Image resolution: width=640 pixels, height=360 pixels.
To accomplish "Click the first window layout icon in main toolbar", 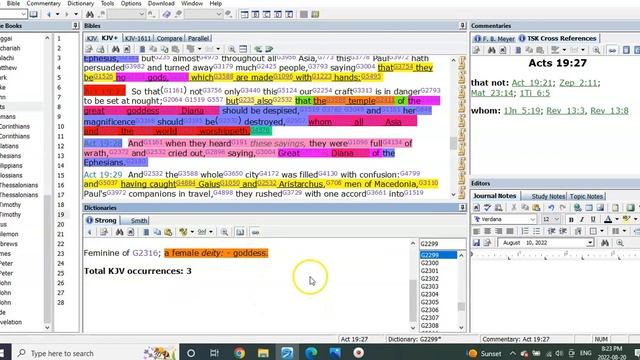I will coord(244,14).
